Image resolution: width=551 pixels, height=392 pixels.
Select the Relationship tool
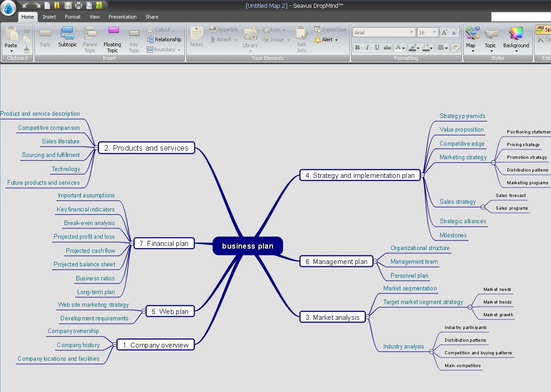pyautogui.click(x=164, y=39)
